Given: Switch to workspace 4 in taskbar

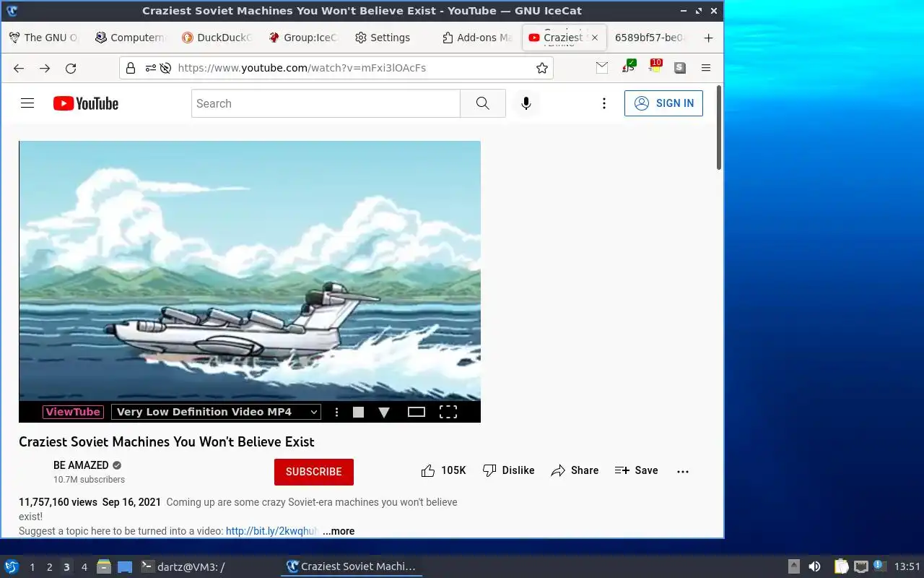Looking at the screenshot, I should (84, 567).
